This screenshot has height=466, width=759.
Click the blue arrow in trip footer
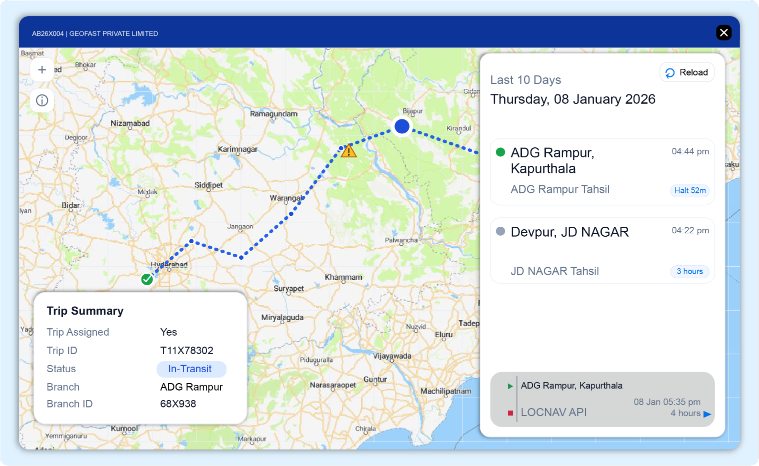pyautogui.click(x=707, y=414)
